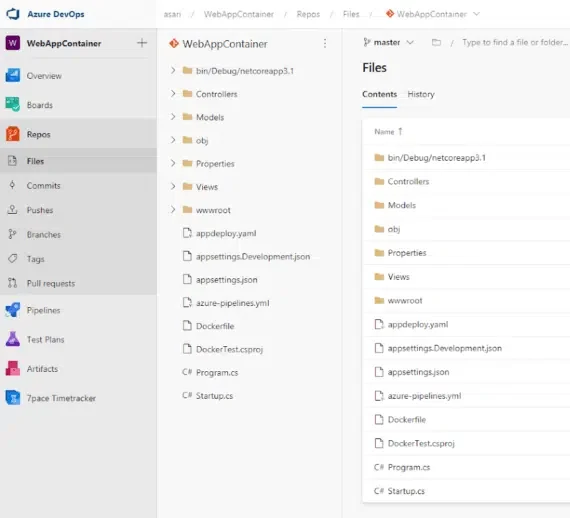570x518 pixels.
Task: Click the Pushes icon in sidebar
Action: tap(12, 210)
